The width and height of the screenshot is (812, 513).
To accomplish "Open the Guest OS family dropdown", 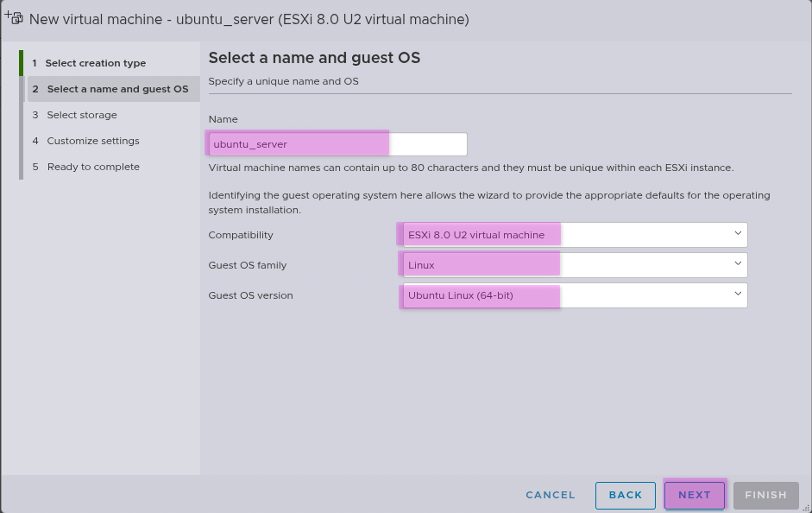I will pyautogui.click(x=572, y=264).
